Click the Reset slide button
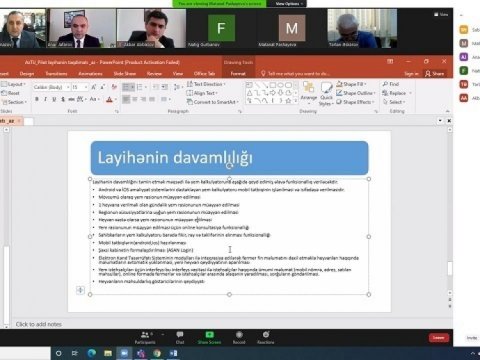The width and height of the screenshot is (480, 360). click(11, 93)
